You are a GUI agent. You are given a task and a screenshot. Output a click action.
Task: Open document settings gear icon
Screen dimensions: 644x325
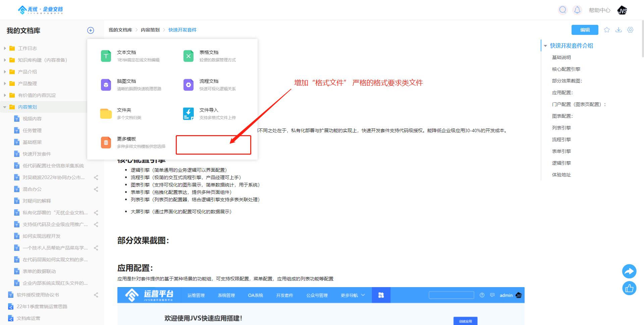point(630,30)
